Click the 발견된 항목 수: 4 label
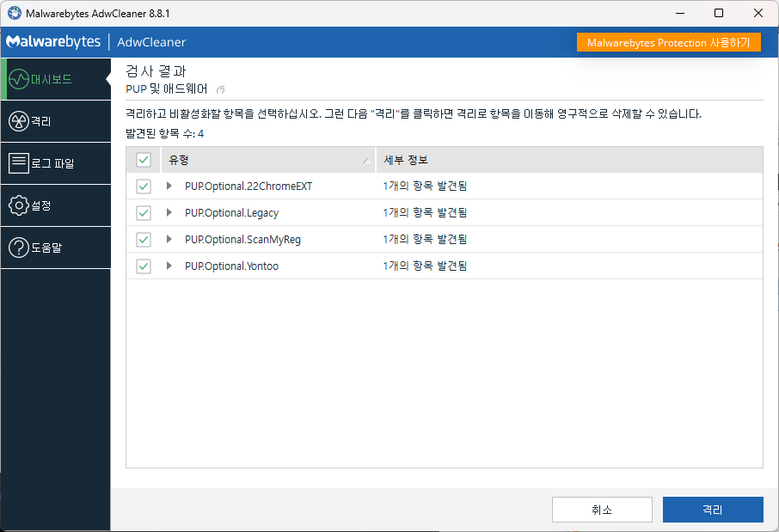The height and width of the screenshot is (532, 779). 164,133
